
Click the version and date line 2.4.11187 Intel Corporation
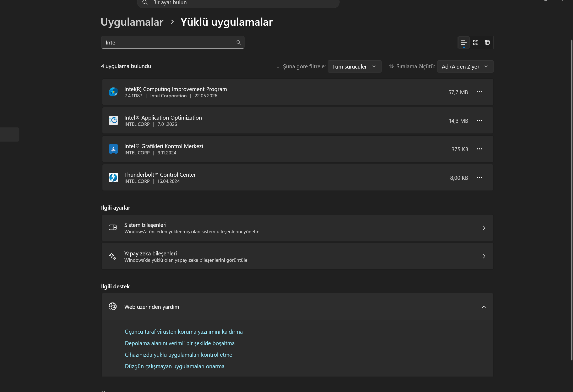[x=170, y=96]
